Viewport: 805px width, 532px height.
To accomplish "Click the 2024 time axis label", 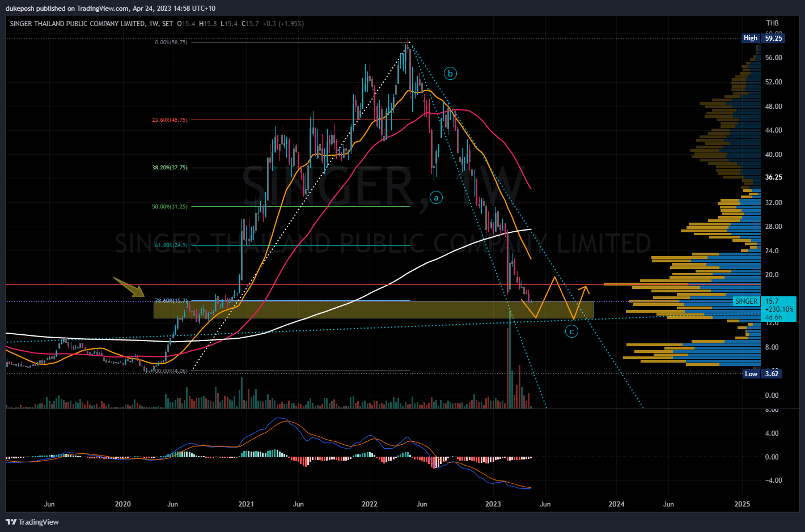I will click(x=617, y=504).
